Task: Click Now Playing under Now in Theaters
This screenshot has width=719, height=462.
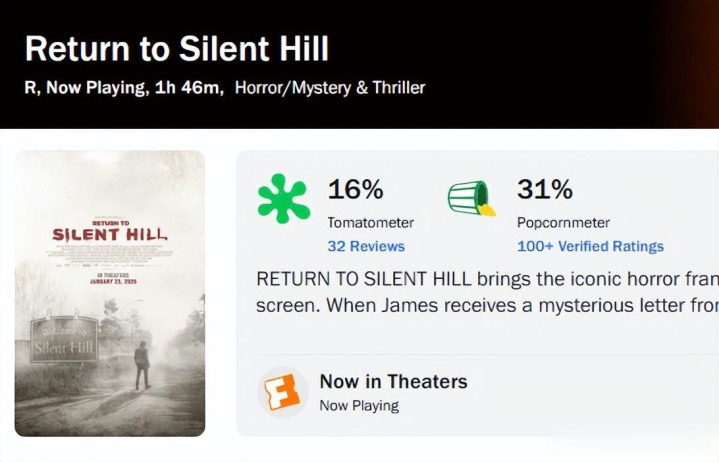Action: pyautogui.click(x=359, y=406)
